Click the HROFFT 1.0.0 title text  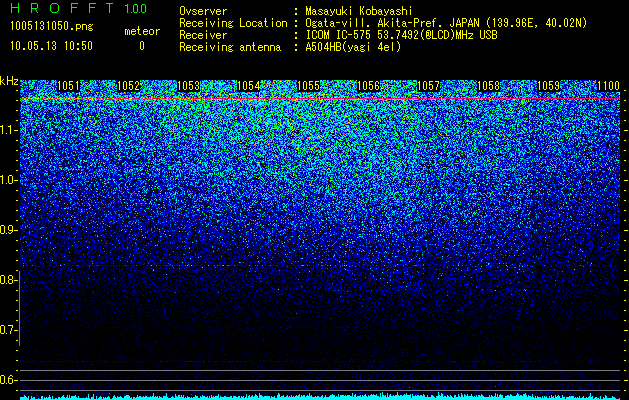pos(79,8)
